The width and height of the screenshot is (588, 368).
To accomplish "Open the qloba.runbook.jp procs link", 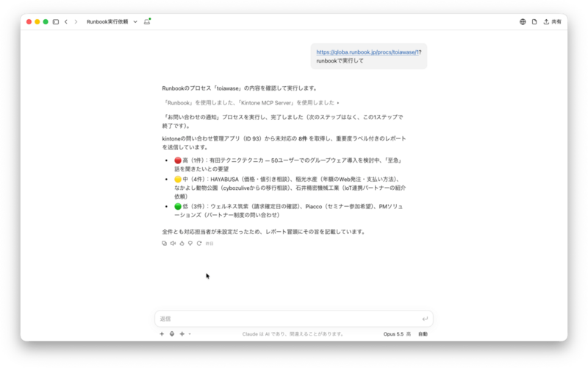I will click(367, 52).
